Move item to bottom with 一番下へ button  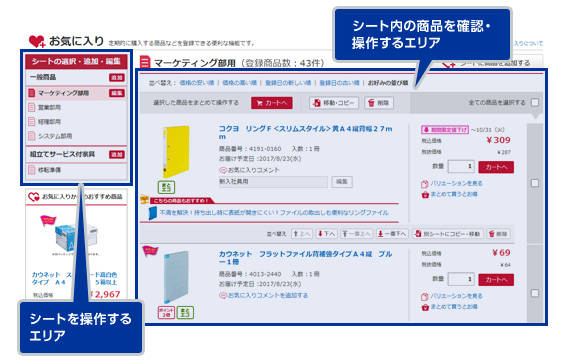click(x=392, y=234)
